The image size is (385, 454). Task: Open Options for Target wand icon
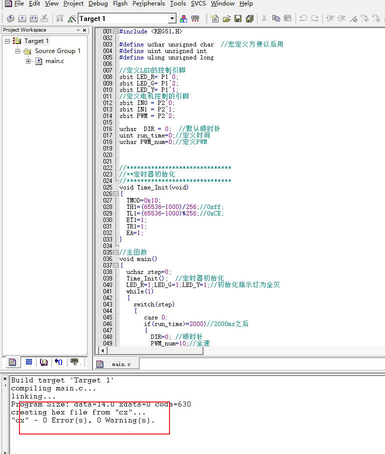[x=71, y=19]
